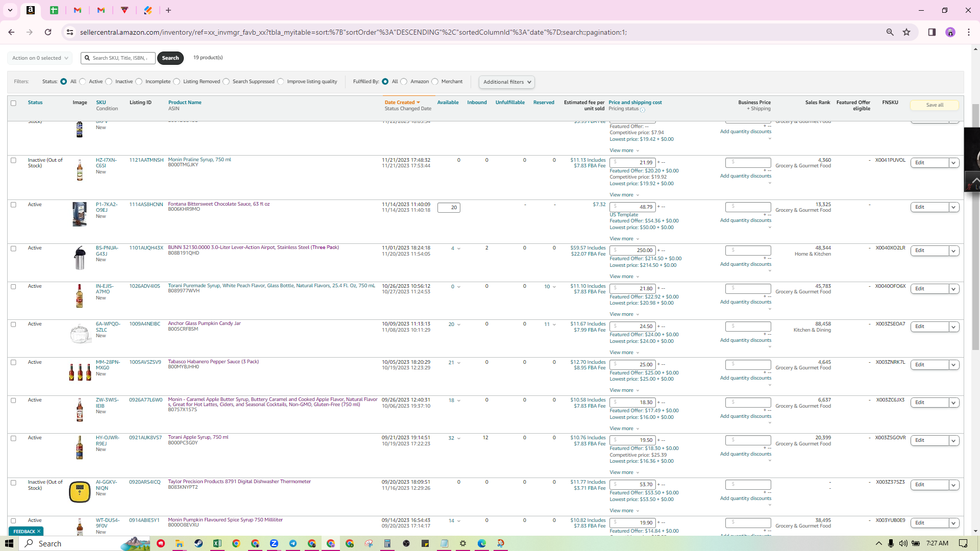Launch Steam from the taskbar
The image size is (980, 551).
pyautogui.click(x=199, y=543)
